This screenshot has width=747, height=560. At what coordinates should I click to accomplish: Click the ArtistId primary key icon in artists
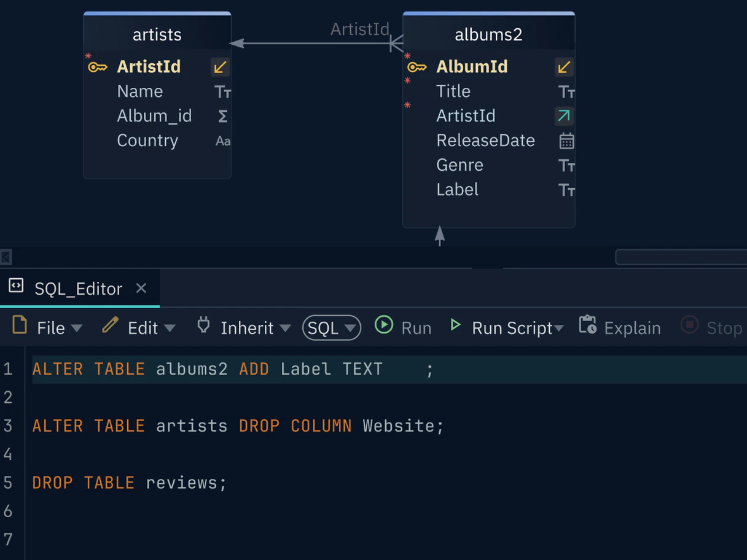click(98, 67)
